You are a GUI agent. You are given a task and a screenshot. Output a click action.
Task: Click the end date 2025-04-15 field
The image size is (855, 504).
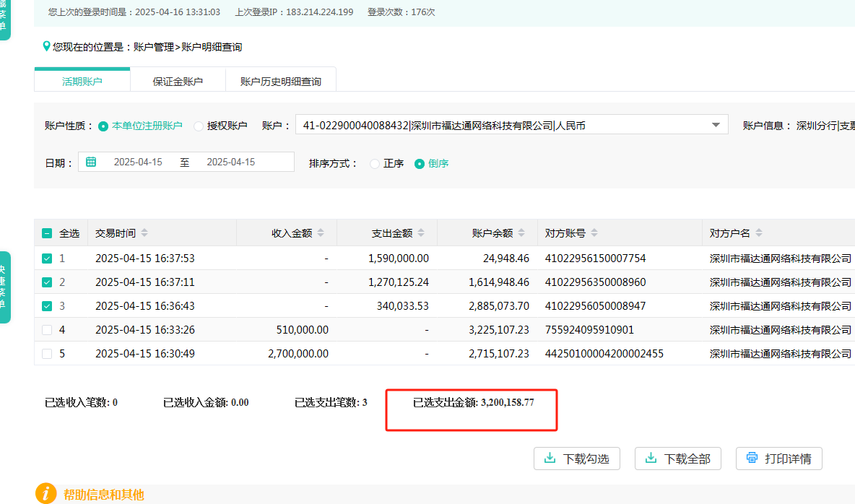[x=231, y=162]
